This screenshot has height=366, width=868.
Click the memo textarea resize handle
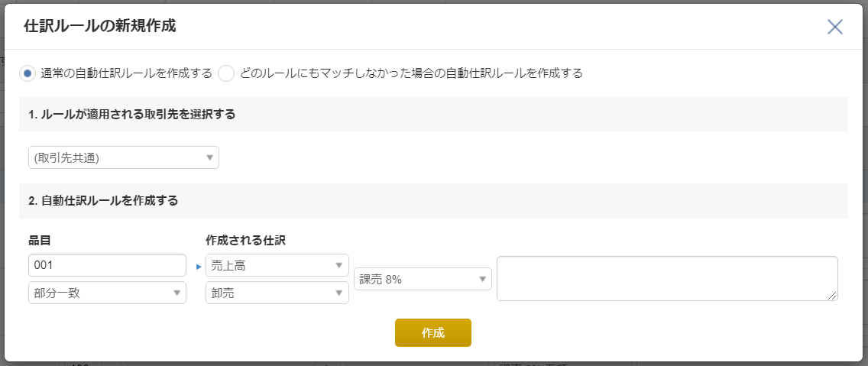click(x=833, y=296)
